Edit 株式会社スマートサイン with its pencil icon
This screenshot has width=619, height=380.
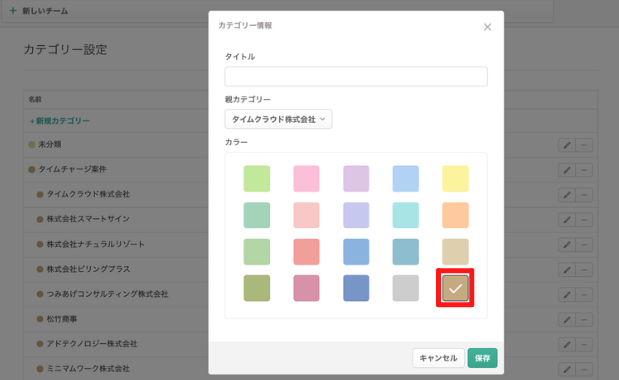567,220
